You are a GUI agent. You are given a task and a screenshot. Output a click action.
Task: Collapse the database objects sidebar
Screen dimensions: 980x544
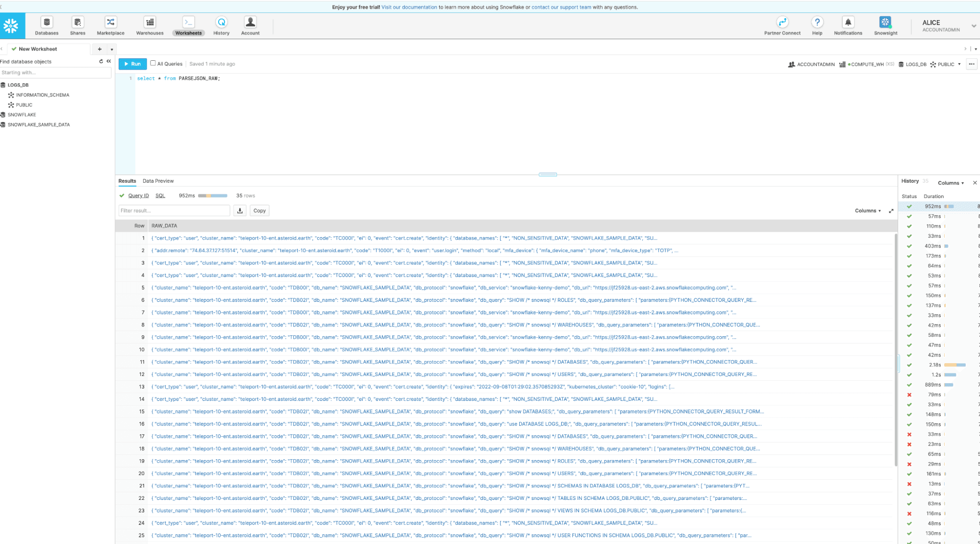[108, 61]
